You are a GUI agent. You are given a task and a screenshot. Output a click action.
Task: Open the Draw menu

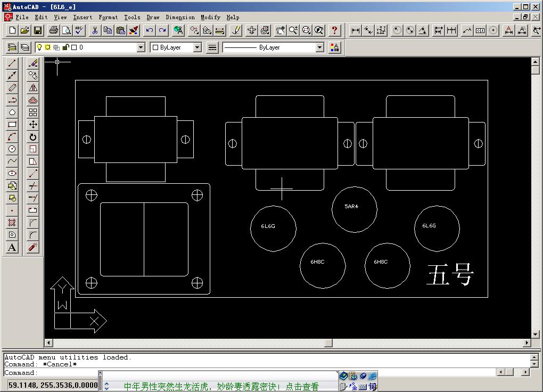click(153, 17)
